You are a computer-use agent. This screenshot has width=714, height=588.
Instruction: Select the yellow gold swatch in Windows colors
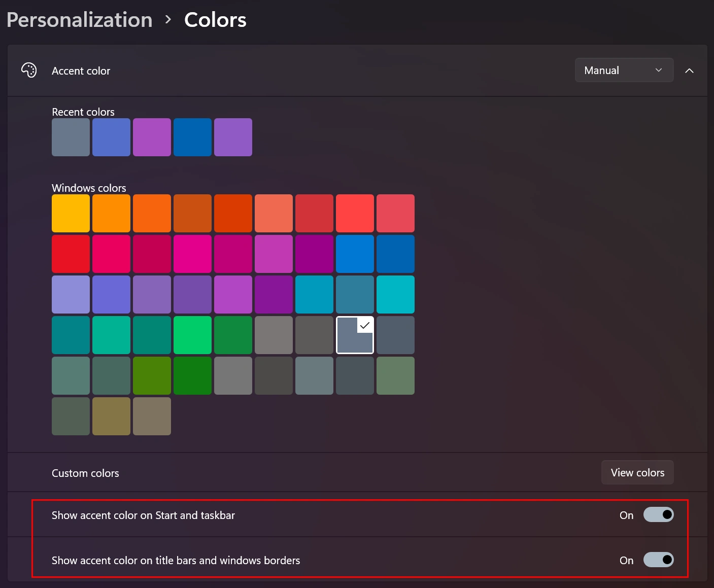click(71, 214)
